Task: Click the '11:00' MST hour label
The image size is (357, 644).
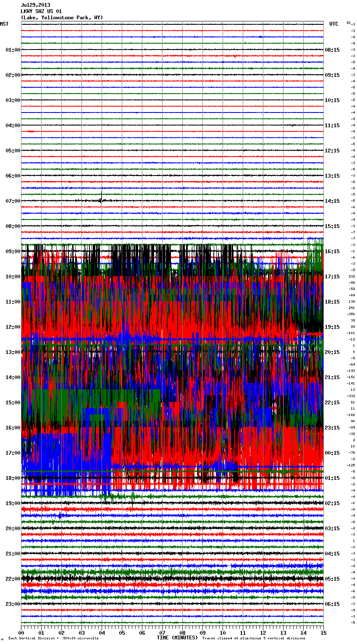Action: (13, 302)
